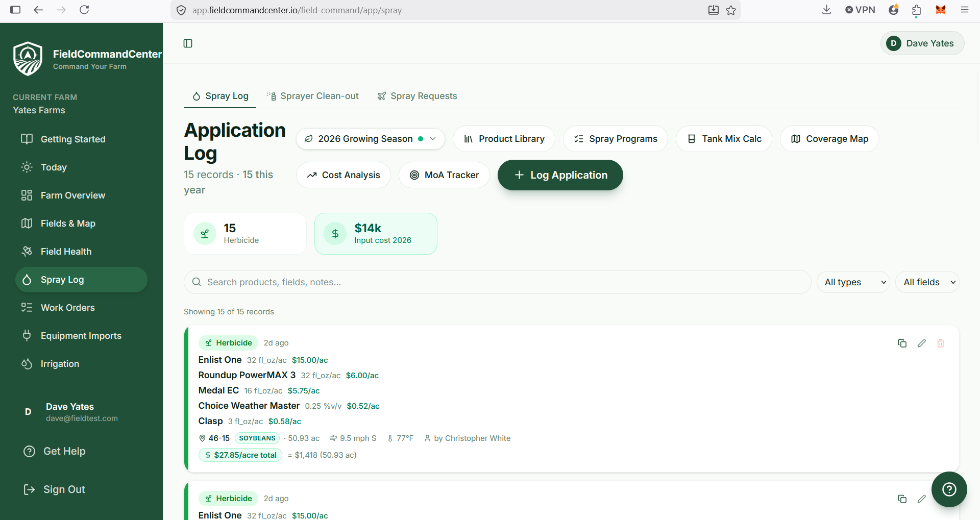Image resolution: width=980 pixels, height=520 pixels.
Task: Open the browser hamburger menu
Action: [x=964, y=10]
